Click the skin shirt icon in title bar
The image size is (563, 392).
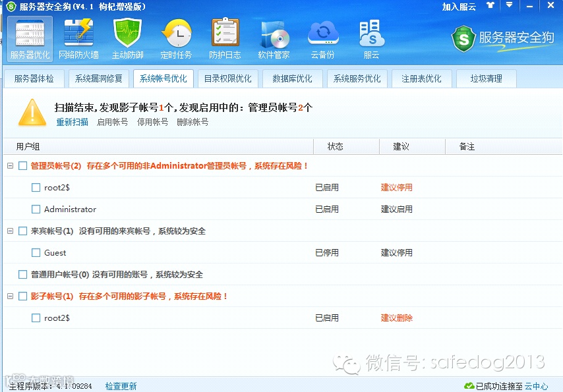click(490, 5)
